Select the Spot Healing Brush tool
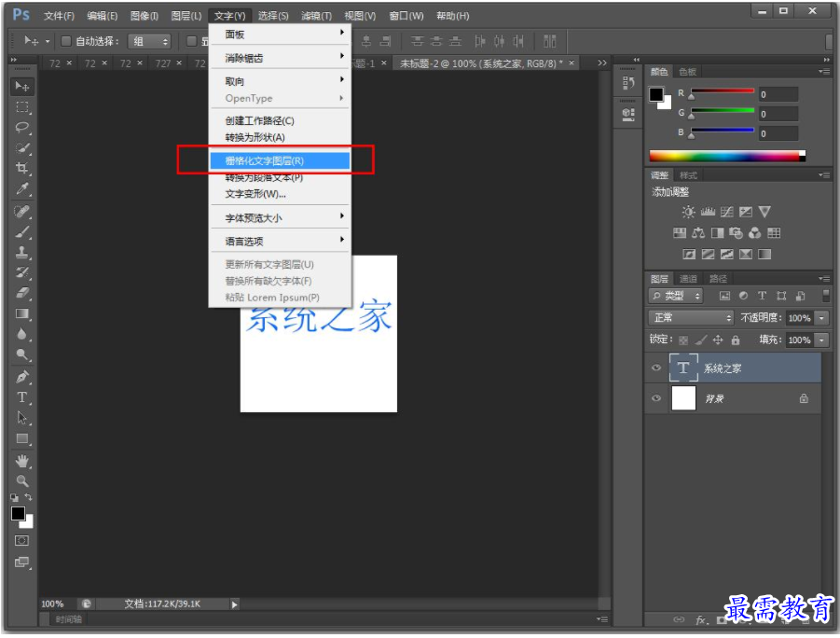840x638 pixels. point(22,211)
